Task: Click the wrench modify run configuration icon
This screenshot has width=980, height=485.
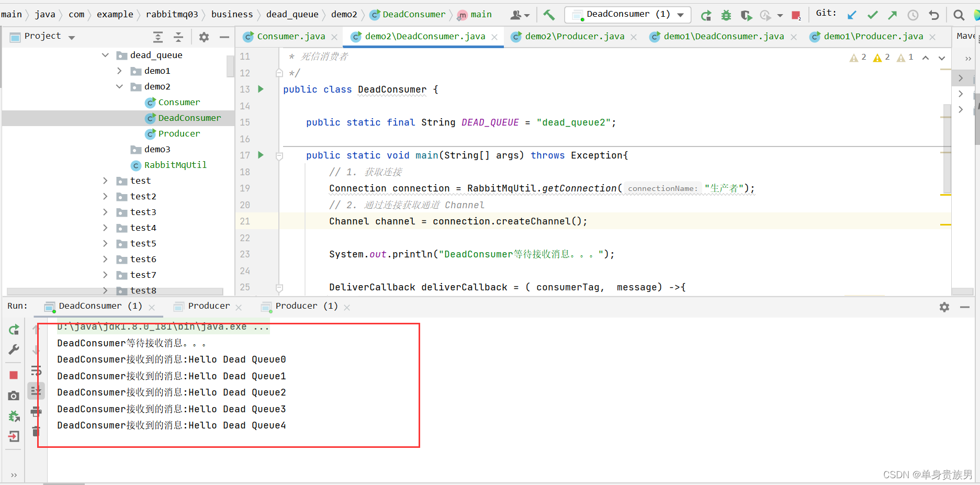Action: click(x=14, y=349)
